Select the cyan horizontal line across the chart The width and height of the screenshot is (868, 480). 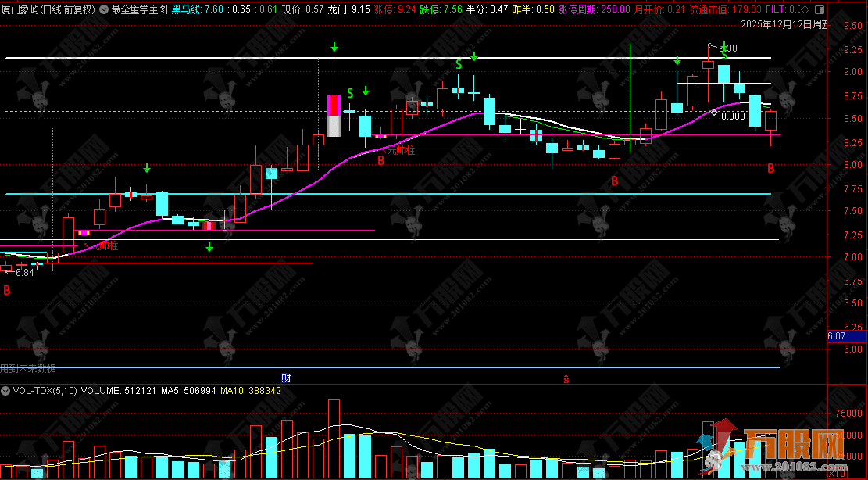click(391, 193)
